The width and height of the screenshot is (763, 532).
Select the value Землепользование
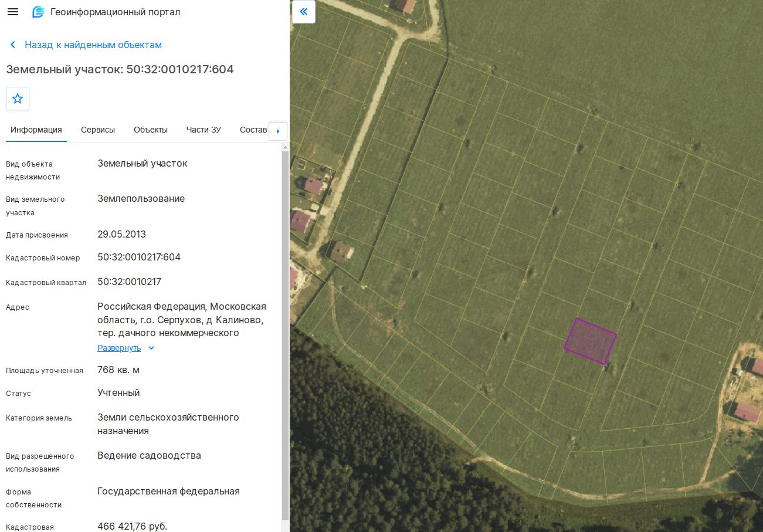pos(141,199)
